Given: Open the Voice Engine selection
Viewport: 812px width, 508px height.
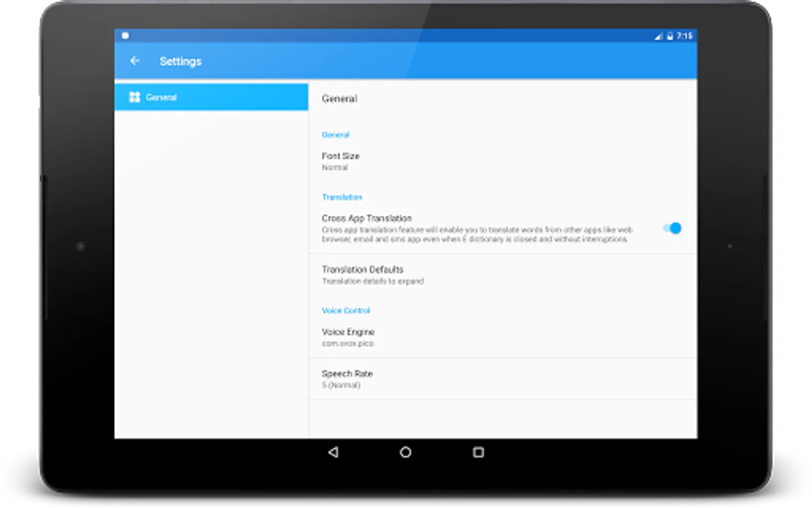Looking at the screenshot, I should pyautogui.click(x=502, y=337).
